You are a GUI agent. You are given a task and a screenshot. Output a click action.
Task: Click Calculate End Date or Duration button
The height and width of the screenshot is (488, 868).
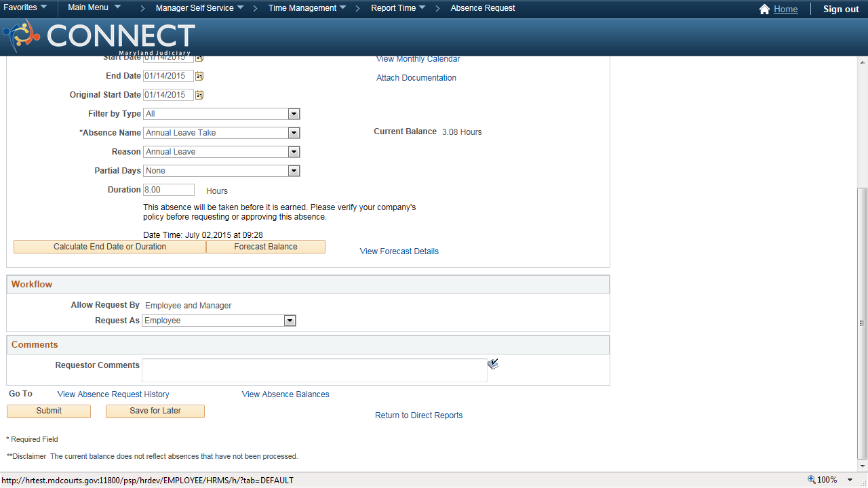(110, 247)
